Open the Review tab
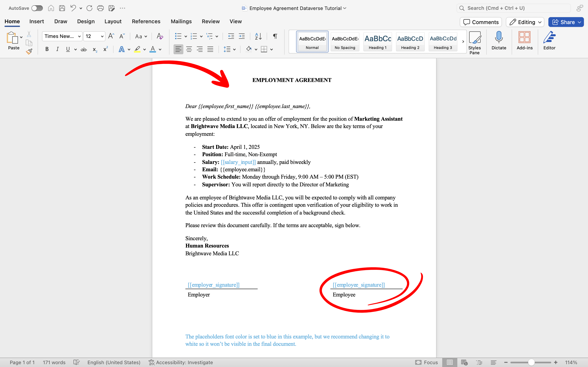This screenshot has width=588, height=367. 210,21
